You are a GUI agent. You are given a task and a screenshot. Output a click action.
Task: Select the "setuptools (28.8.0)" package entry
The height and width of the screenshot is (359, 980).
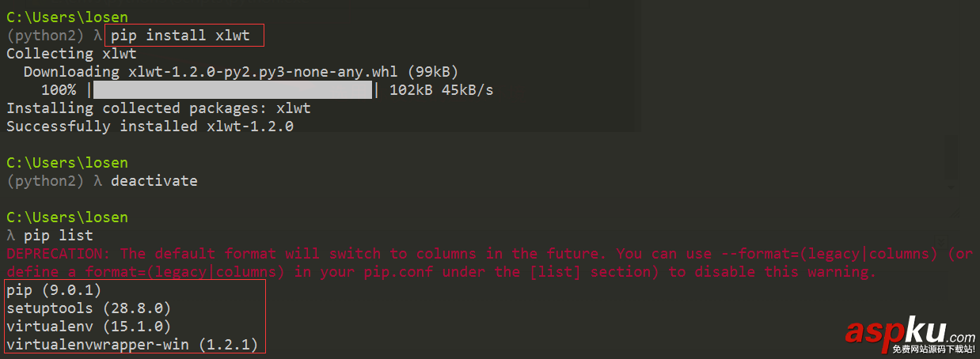pyautogui.click(x=89, y=308)
